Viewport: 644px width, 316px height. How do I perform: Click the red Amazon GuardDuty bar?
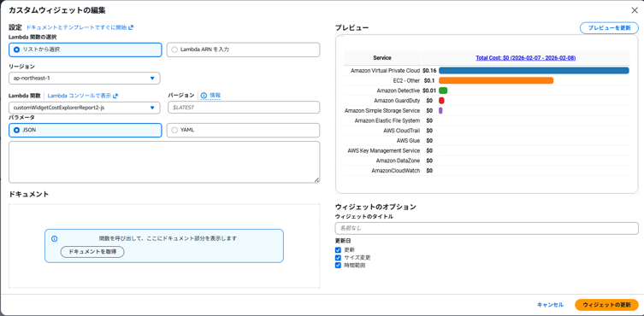441,101
